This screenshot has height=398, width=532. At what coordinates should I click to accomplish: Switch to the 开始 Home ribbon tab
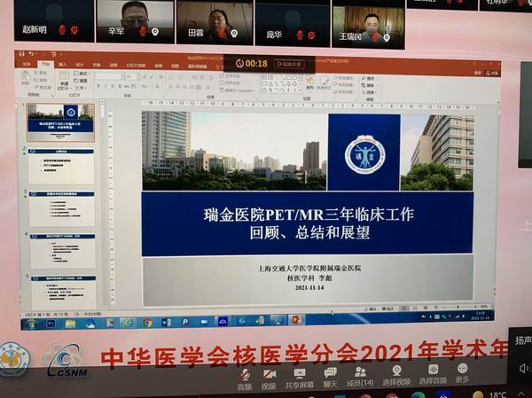pyautogui.click(x=45, y=65)
